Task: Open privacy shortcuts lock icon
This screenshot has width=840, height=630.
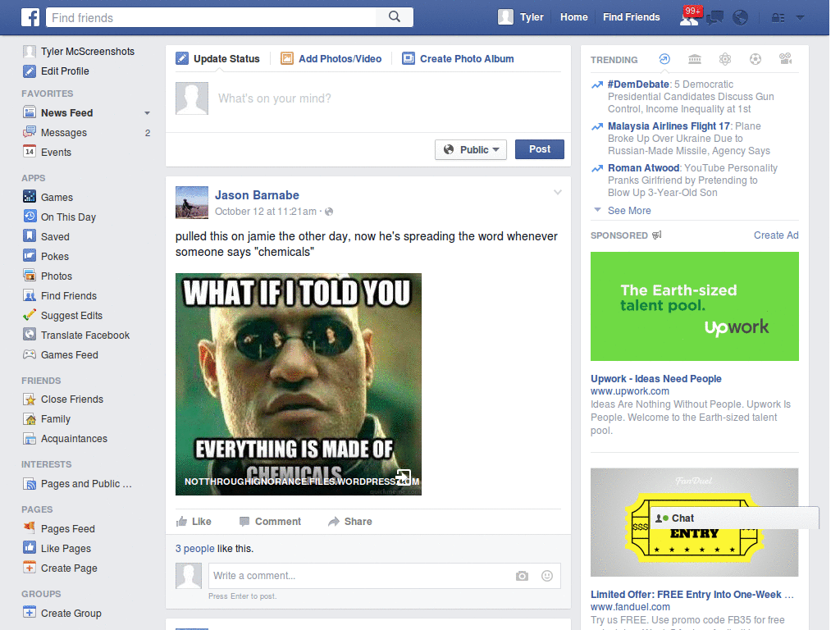Action: pos(778,18)
